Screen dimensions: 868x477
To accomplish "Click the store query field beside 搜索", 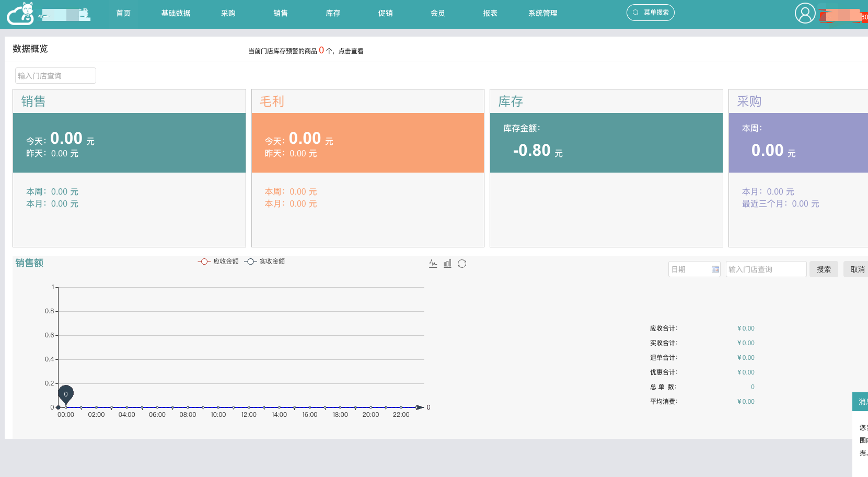I will coord(766,269).
